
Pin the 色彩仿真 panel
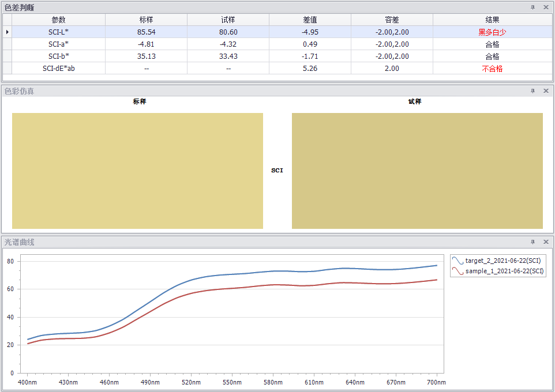point(532,91)
